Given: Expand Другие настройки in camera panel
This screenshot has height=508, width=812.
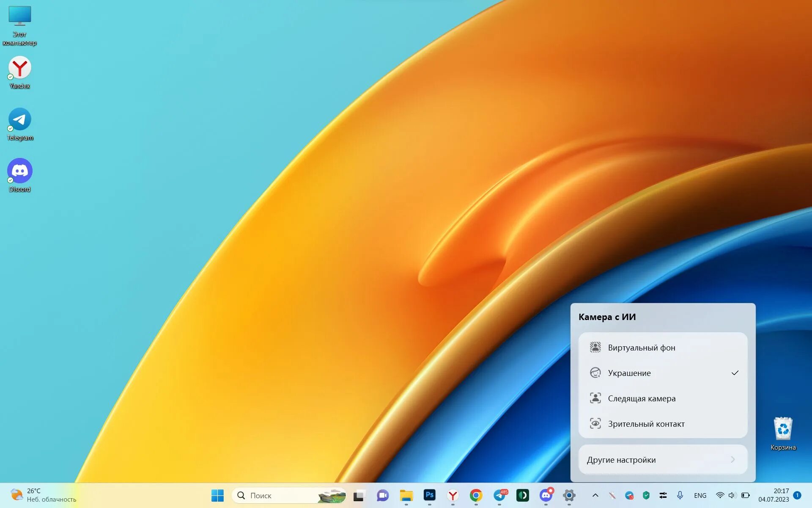Looking at the screenshot, I should (663, 460).
